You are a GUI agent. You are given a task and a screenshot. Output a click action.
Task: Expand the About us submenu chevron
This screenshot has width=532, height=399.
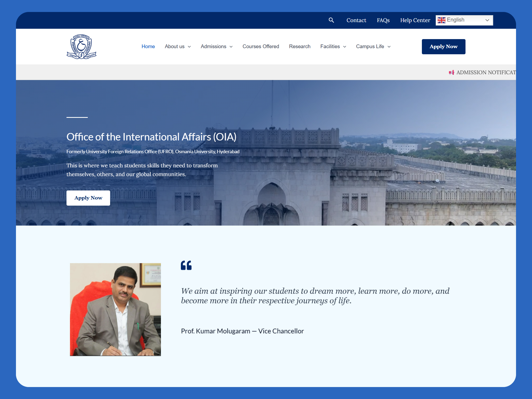[189, 47]
